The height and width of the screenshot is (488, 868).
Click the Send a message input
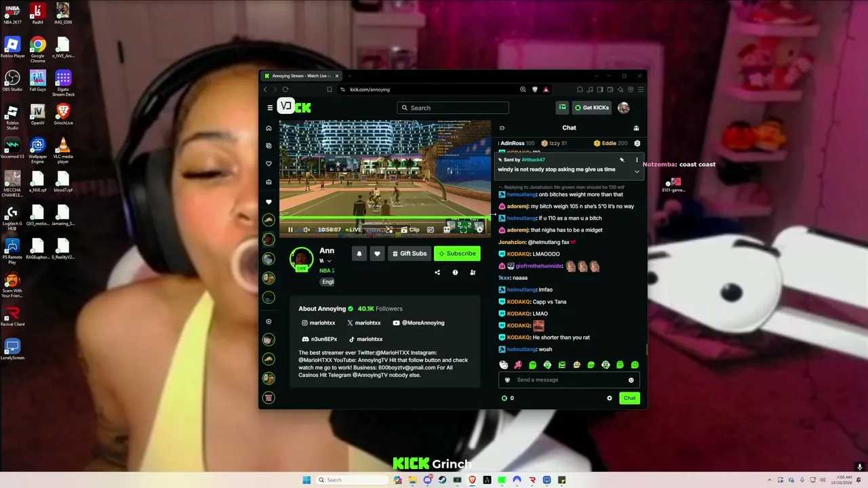[x=568, y=380]
